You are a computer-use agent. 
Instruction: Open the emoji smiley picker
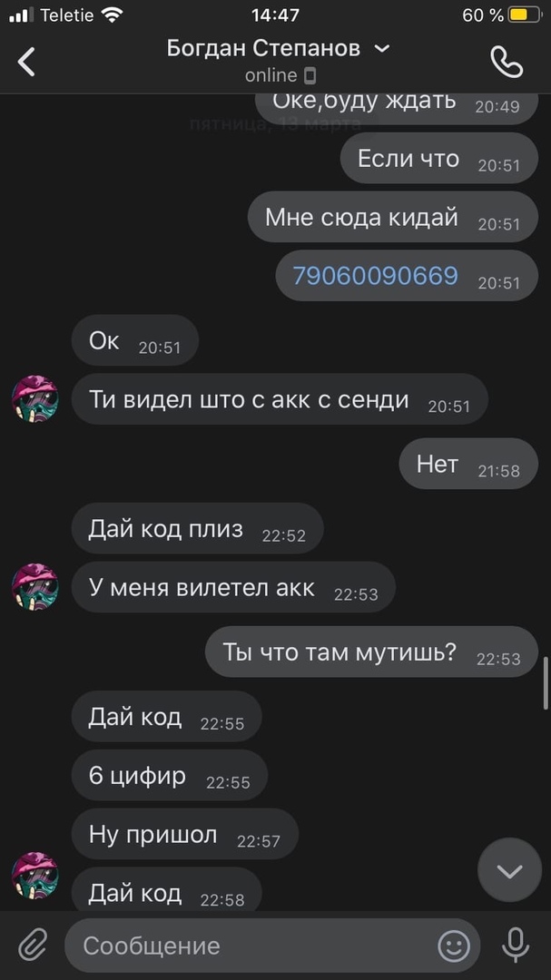coord(454,946)
